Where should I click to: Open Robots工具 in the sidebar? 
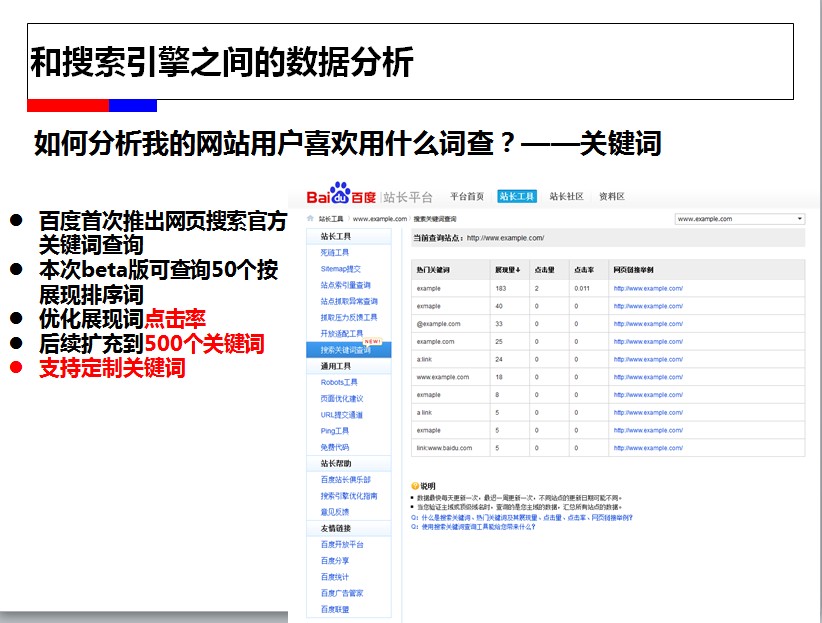pos(339,382)
